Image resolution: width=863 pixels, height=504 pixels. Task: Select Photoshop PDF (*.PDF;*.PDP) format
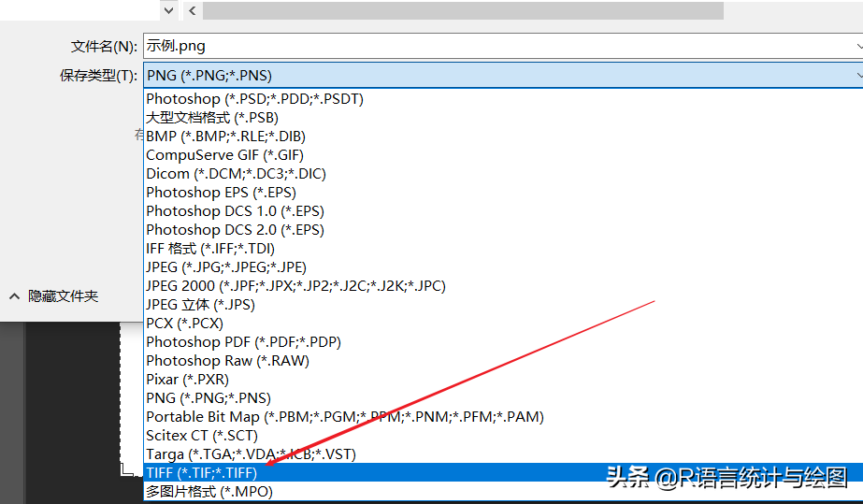pos(503,342)
